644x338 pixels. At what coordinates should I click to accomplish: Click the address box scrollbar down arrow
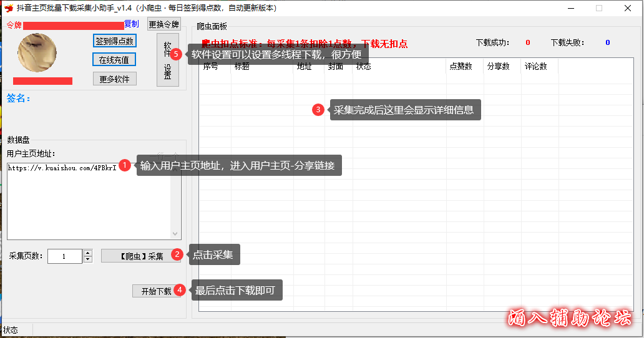(x=175, y=234)
